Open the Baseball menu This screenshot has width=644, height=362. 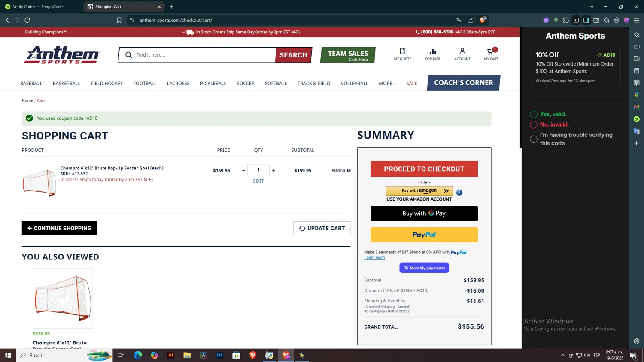[31, 83]
